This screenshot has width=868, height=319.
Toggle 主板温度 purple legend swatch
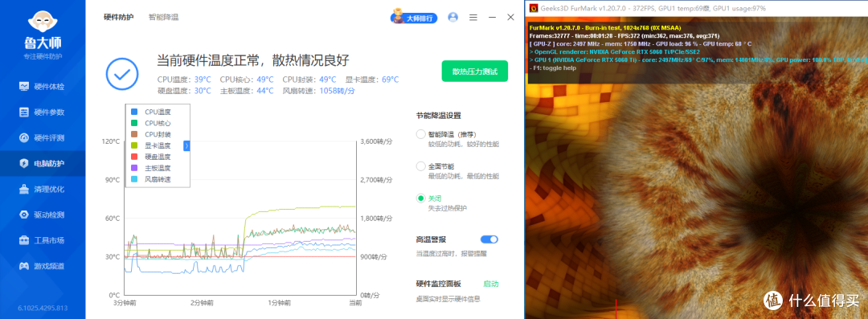tap(134, 168)
